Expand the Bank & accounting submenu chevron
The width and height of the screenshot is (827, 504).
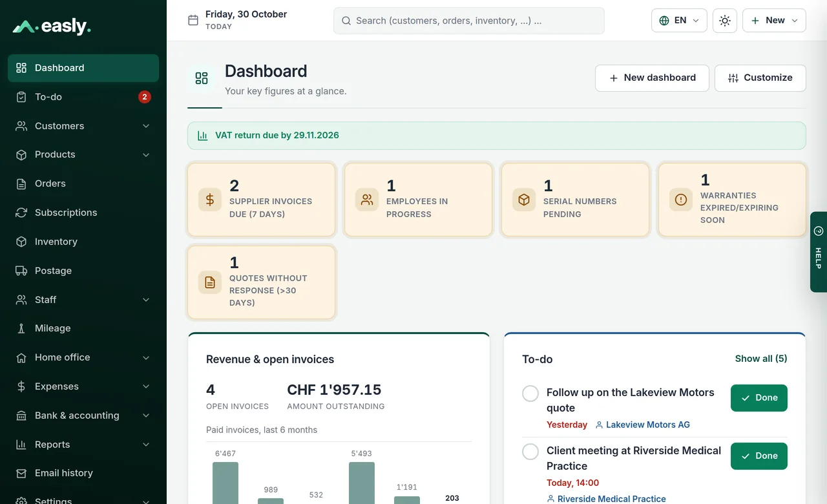146,415
